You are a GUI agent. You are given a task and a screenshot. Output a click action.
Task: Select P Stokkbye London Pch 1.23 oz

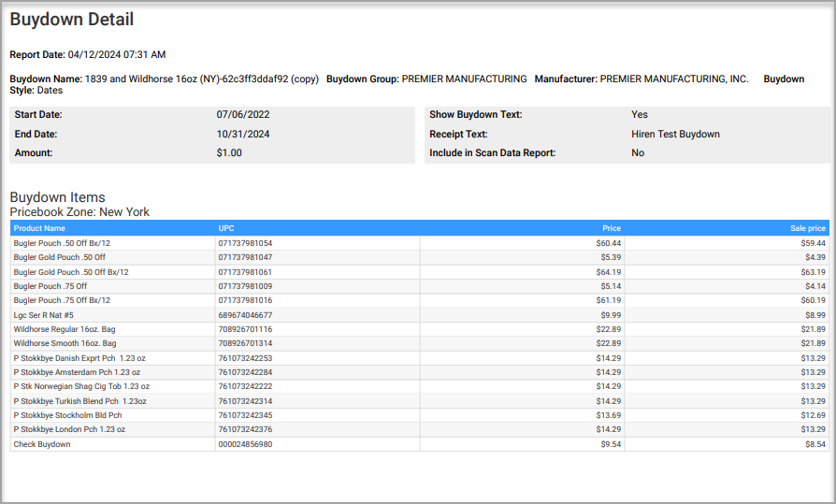(69, 429)
